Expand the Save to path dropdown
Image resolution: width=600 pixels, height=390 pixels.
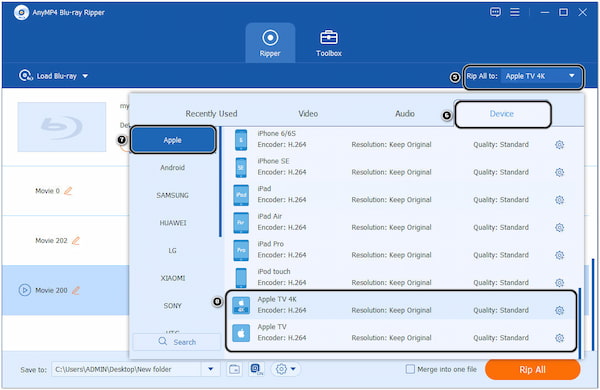click(210, 369)
